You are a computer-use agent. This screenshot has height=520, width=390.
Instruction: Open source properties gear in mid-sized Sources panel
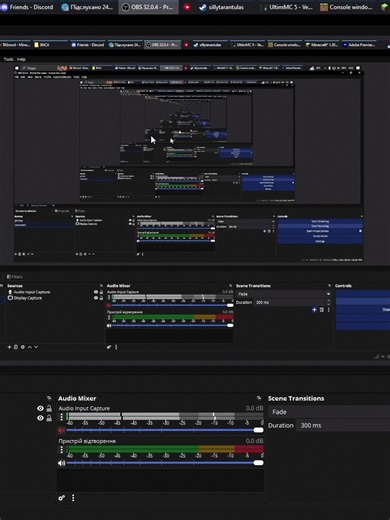coord(23,347)
